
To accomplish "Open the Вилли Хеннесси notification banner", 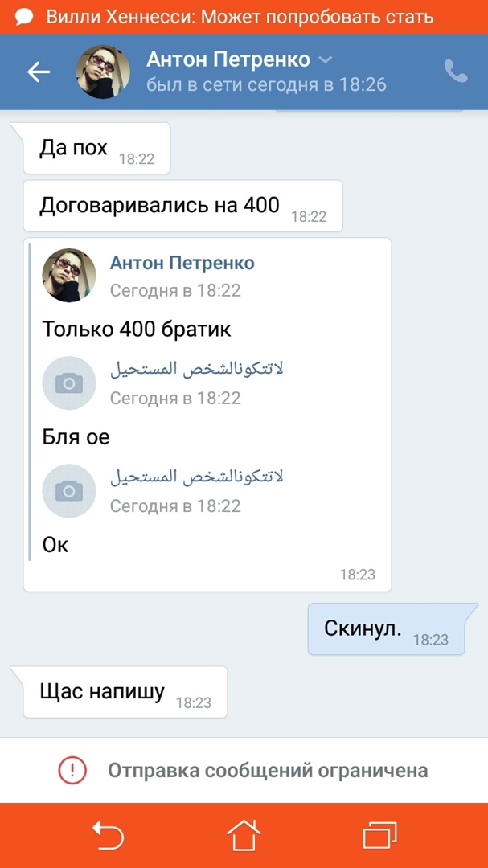I will point(244,17).
